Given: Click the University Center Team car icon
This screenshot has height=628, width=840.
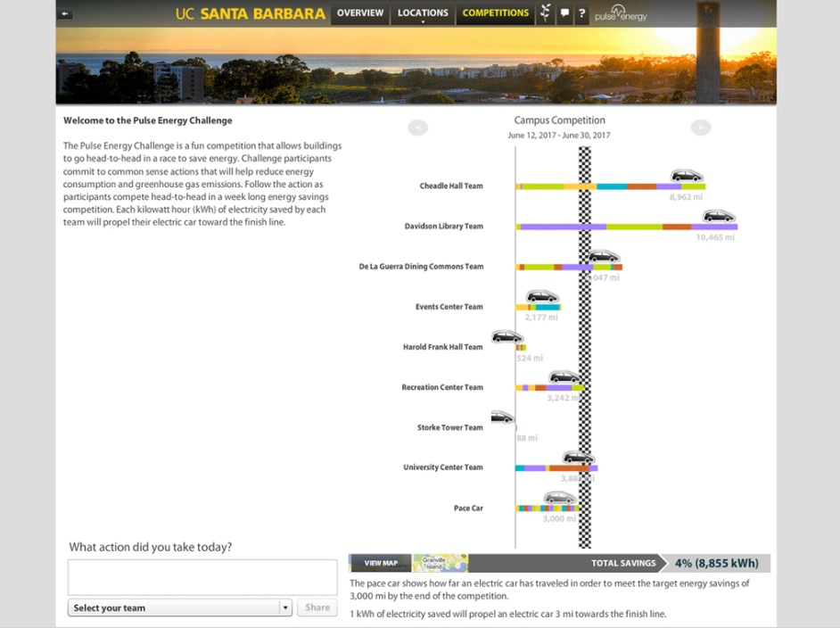Looking at the screenshot, I should (579, 458).
